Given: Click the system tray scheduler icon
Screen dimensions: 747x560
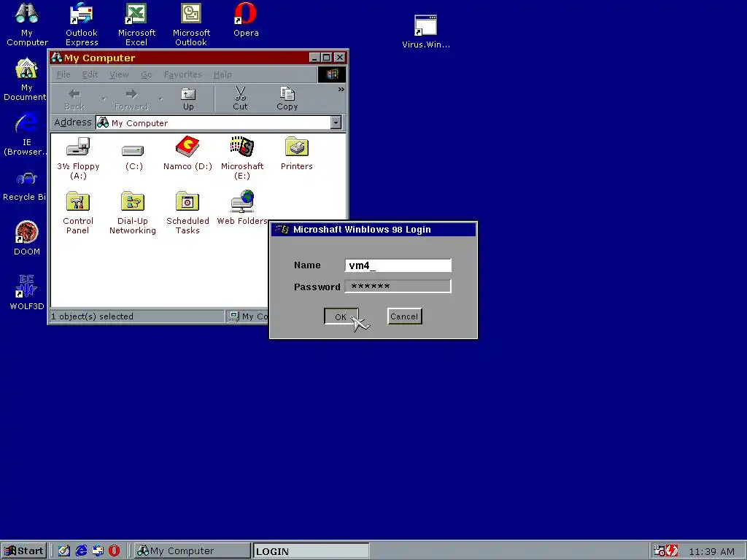Looking at the screenshot, I should (x=659, y=551).
